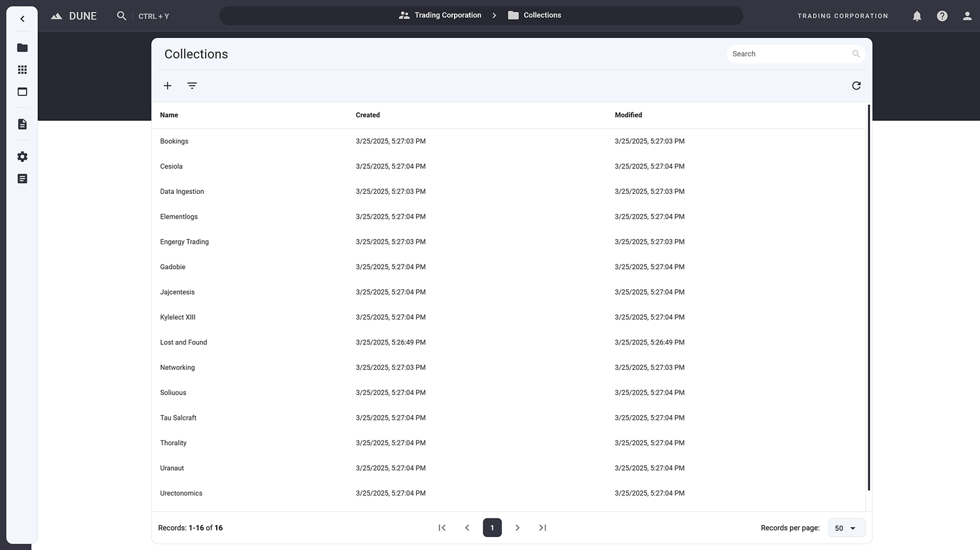
Task: Collapse the sidebar with the chevron
Action: [22, 18]
